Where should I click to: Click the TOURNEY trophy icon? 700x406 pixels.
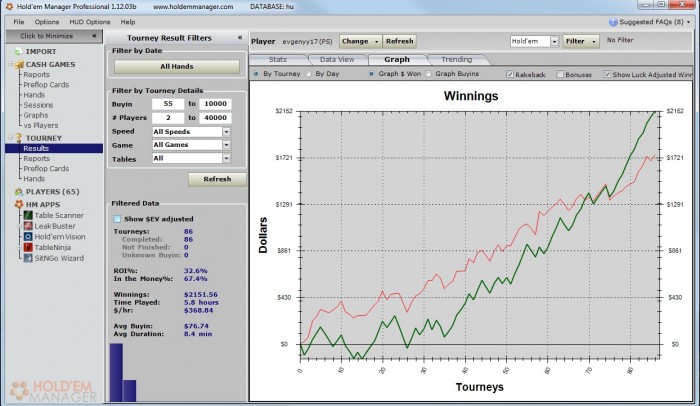point(19,138)
